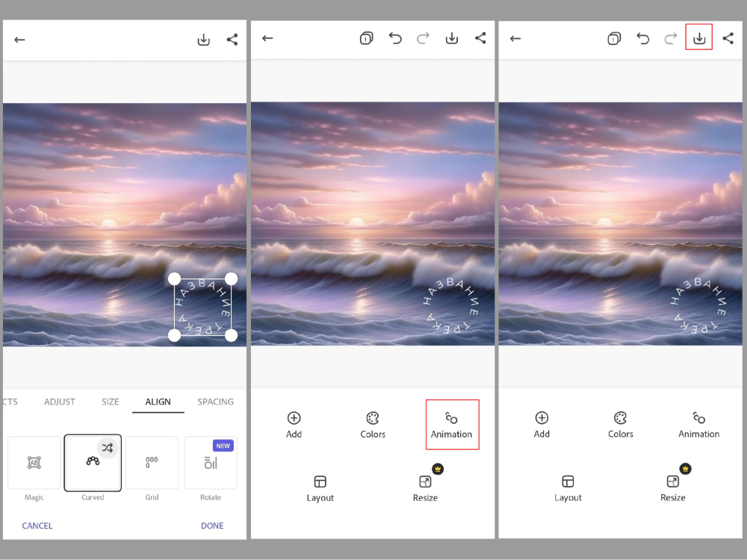Share the design from the leftmost screen
The height and width of the screenshot is (560, 747).
coord(232,40)
